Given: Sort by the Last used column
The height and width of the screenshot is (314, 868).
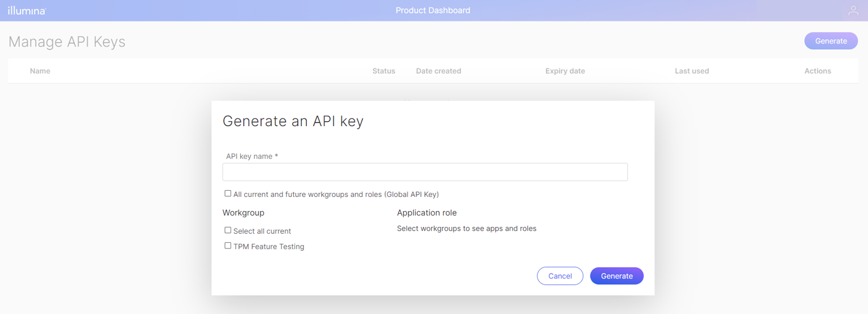Looking at the screenshot, I should [x=692, y=71].
